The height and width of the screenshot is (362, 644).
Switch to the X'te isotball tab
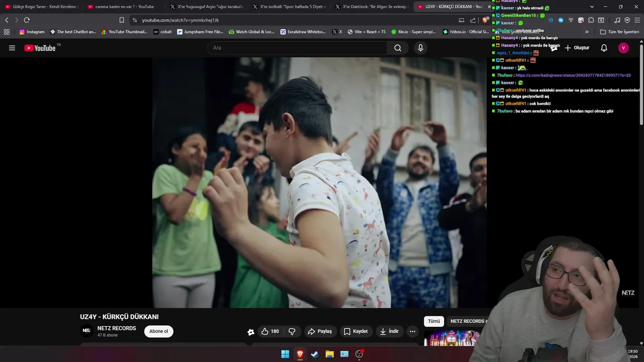point(288,7)
